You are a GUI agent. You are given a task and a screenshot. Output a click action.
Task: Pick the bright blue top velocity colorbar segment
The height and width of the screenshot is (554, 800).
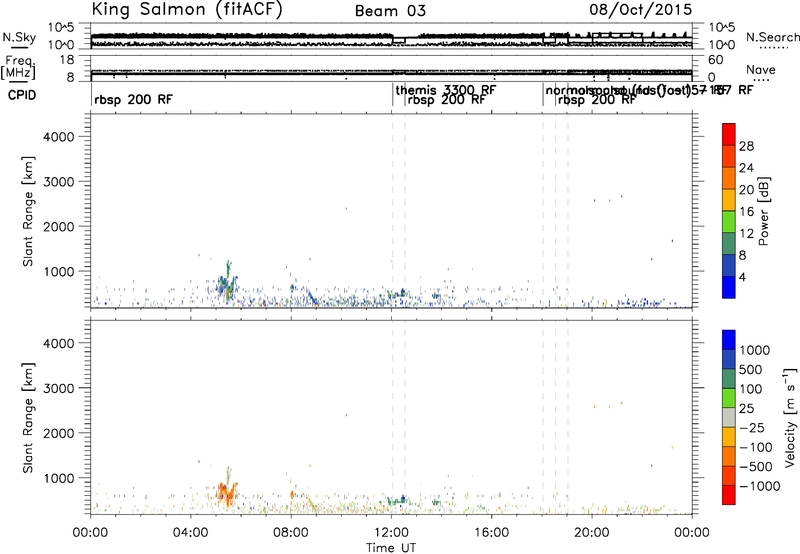[x=729, y=340]
